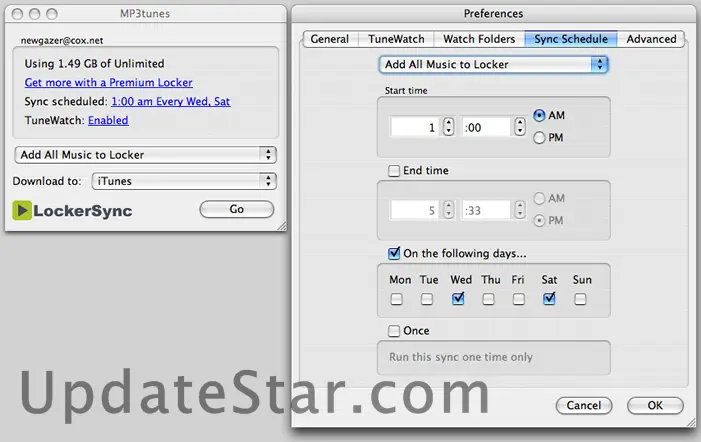This screenshot has width=701, height=442.
Task: Click the Go button in MP3tunes
Action: point(236,209)
